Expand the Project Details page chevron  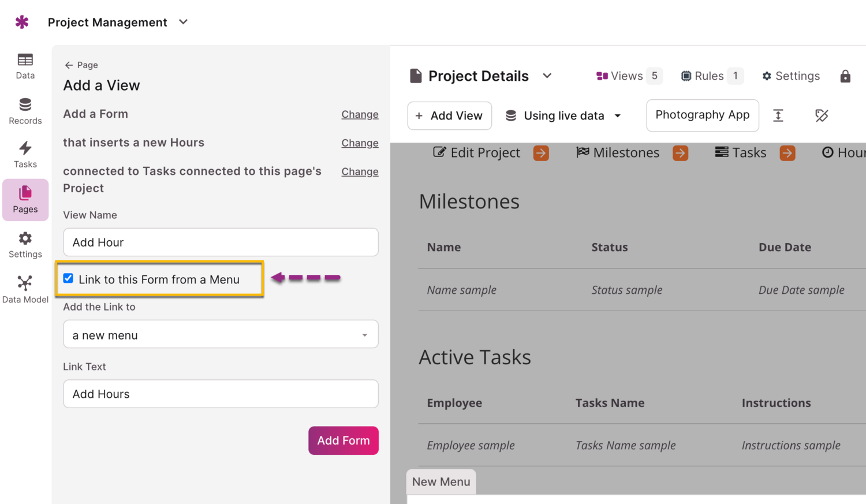tap(547, 76)
